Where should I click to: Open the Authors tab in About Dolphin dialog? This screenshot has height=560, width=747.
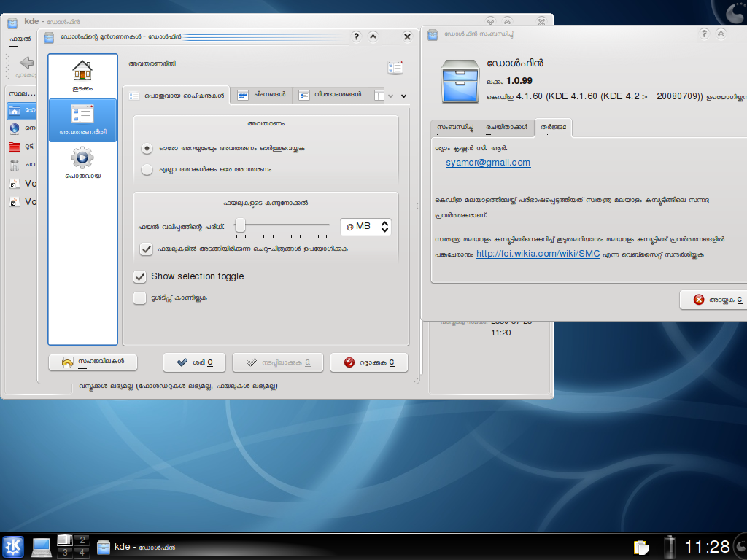506,128
